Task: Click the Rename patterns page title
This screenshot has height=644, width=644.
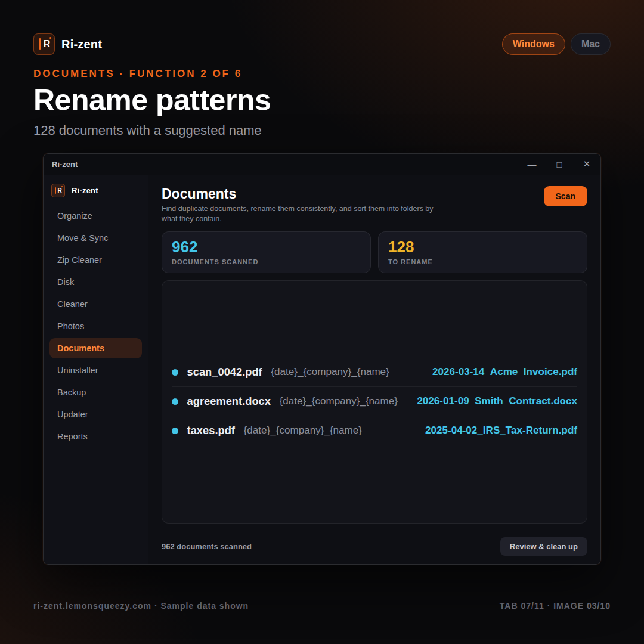Action: coord(152,100)
